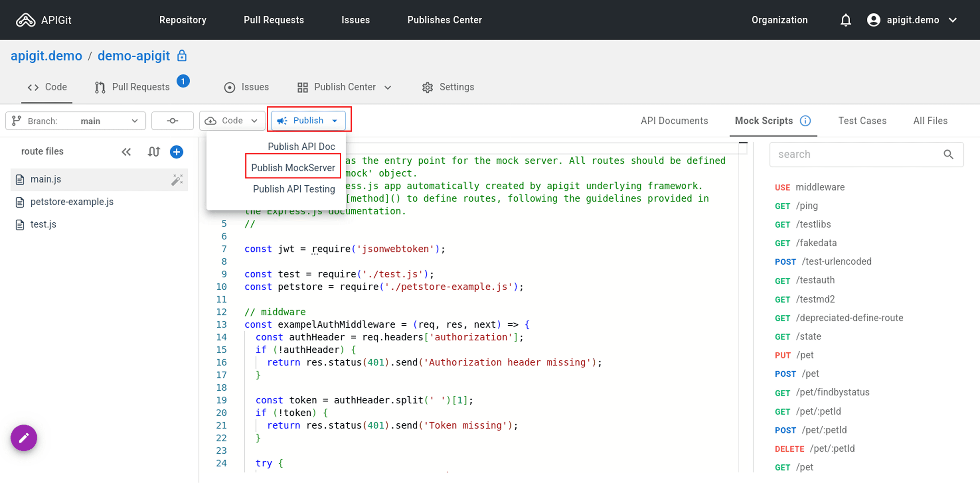Open Issues in top navigation
This screenshot has height=483, width=980.
pos(355,20)
